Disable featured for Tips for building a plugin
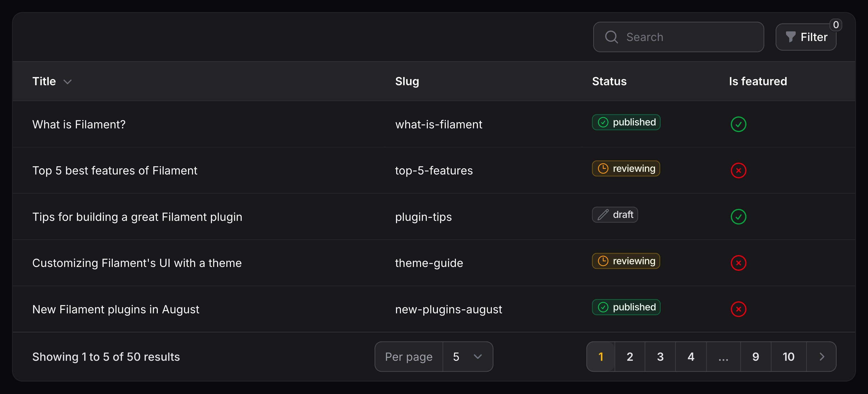The width and height of the screenshot is (868, 394). 738,217
